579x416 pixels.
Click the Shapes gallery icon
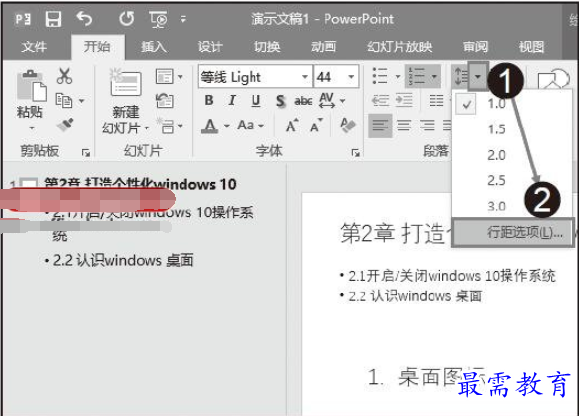[553, 79]
